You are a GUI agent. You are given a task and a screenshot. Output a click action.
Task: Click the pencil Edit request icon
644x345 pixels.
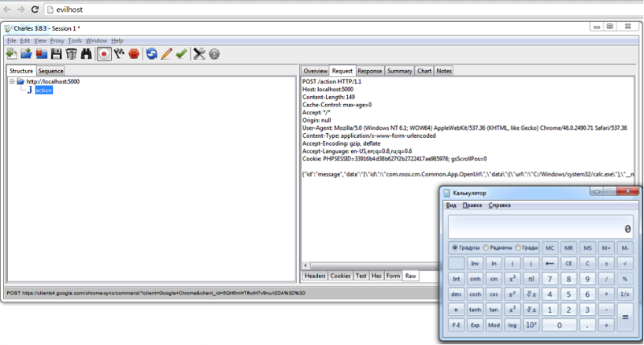pos(167,53)
